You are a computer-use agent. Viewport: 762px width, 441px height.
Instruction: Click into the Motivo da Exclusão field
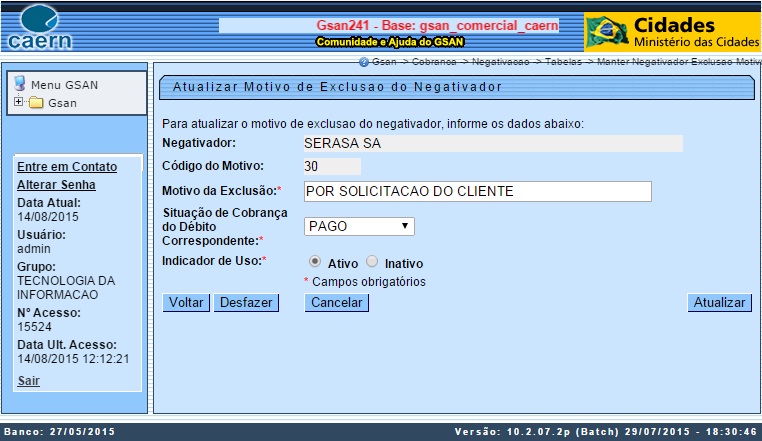[478, 192]
